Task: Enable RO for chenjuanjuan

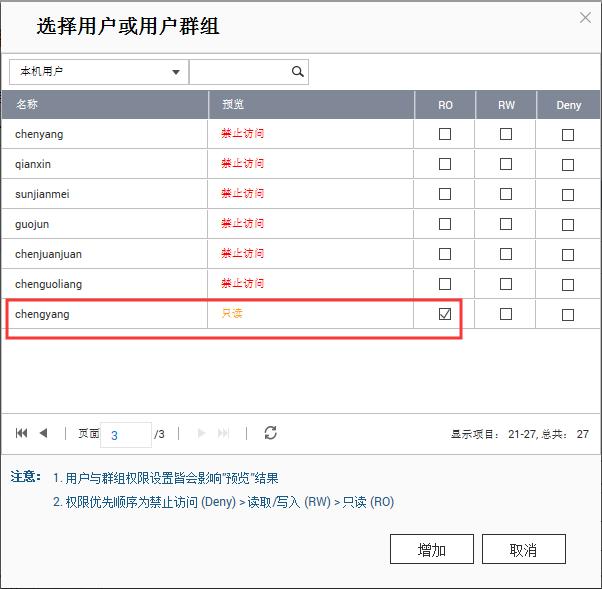Action: (445, 254)
